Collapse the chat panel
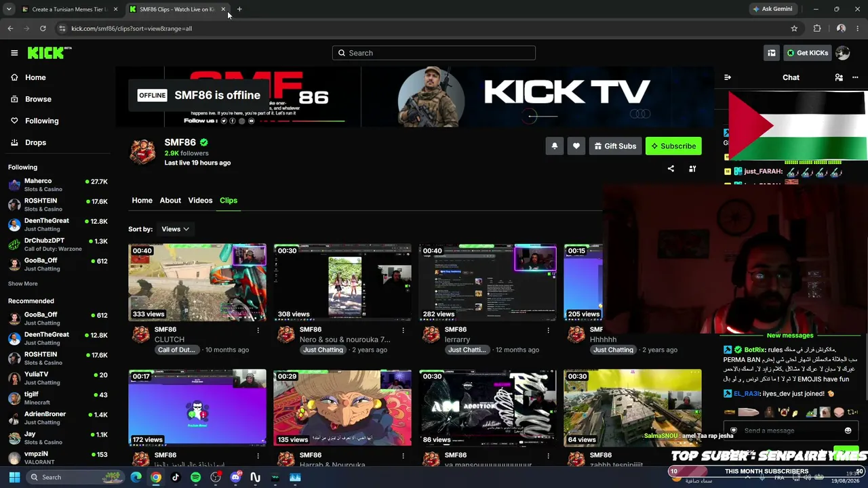This screenshot has height=488, width=868. pyautogui.click(x=728, y=77)
